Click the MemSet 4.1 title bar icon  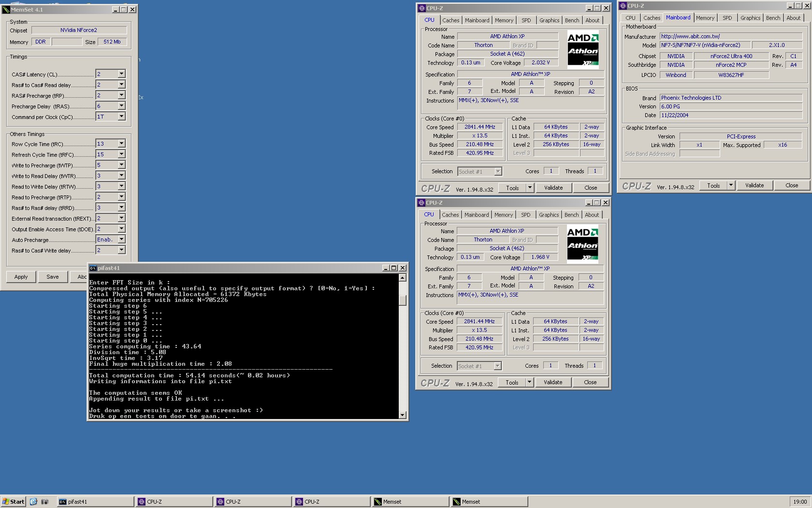click(x=6, y=9)
